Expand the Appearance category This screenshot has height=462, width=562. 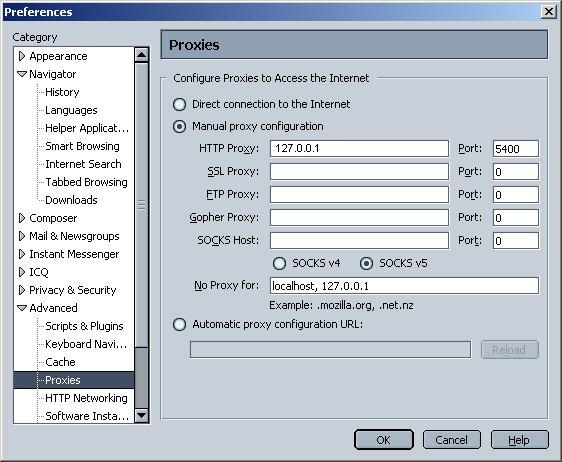tap(22, 56)
